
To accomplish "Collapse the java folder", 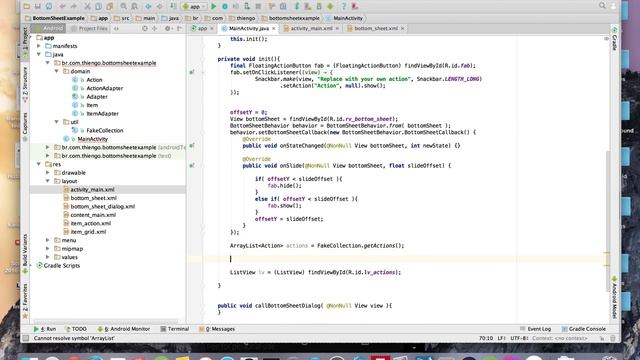I will pyautogui.click(x=39, y=54).
